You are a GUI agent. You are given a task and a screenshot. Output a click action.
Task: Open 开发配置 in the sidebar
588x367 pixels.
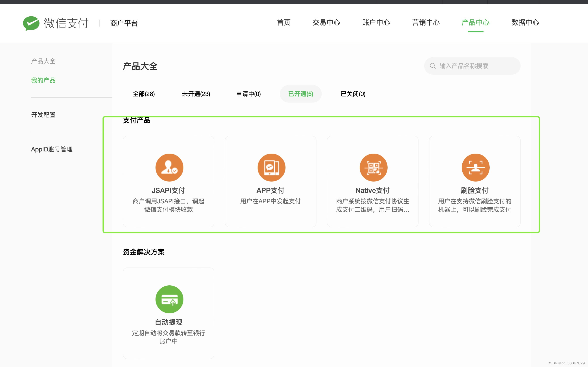(43, 115)
